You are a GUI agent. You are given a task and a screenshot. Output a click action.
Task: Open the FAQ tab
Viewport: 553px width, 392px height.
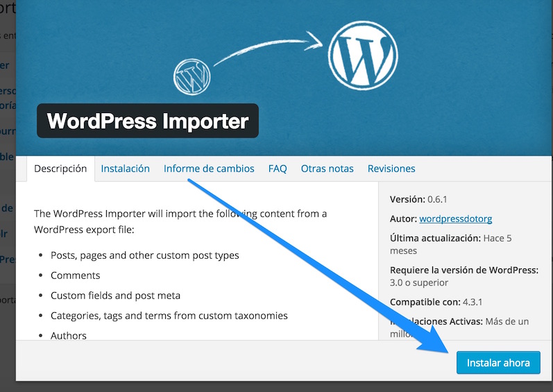(278, 169)
